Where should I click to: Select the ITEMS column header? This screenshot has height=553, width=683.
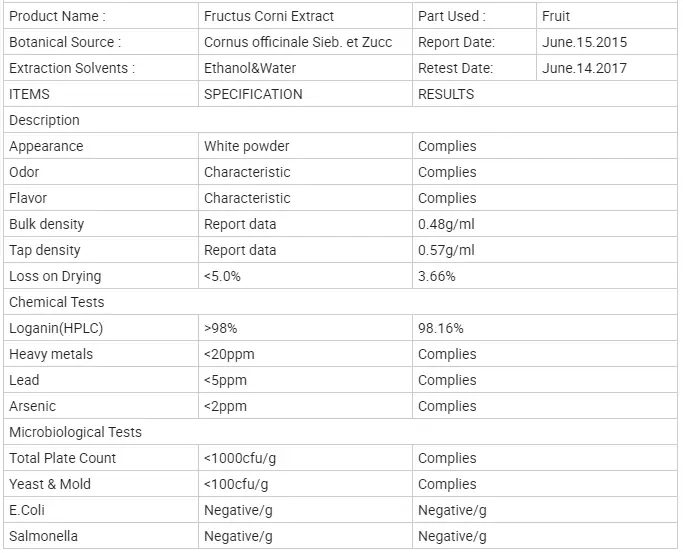(x=29, y=94)
